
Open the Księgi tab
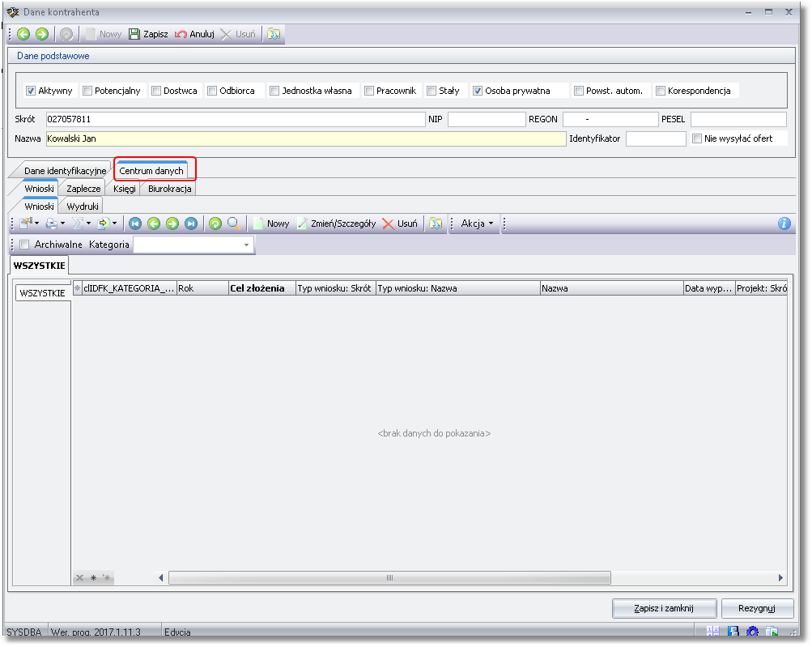125,189
